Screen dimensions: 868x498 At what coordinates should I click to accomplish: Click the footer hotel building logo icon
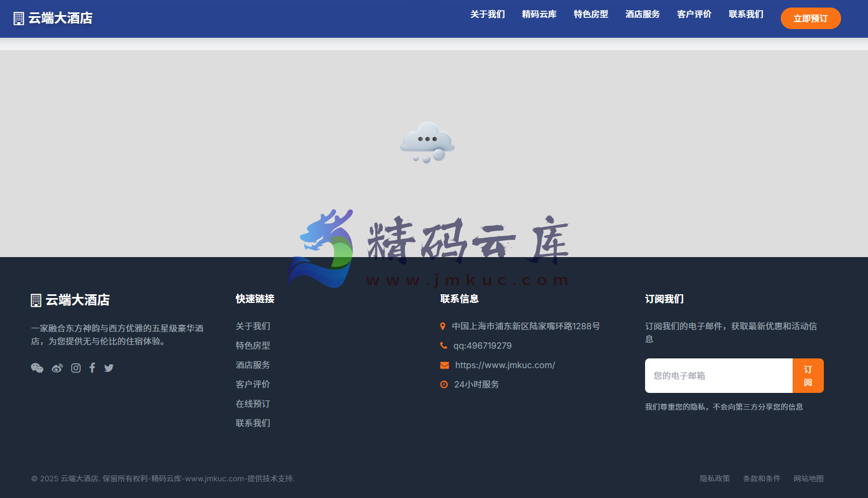36,300
